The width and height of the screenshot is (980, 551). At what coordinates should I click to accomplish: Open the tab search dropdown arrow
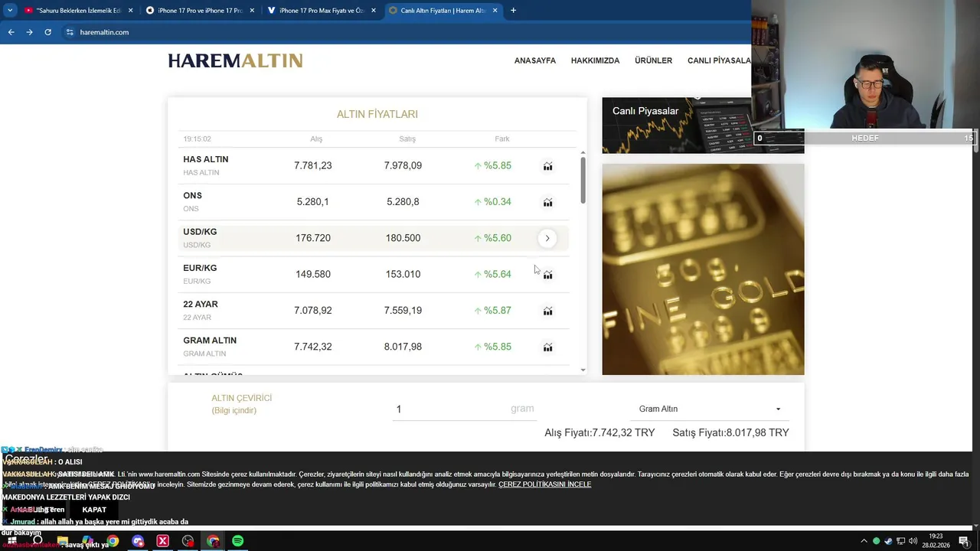pos(10,11)
